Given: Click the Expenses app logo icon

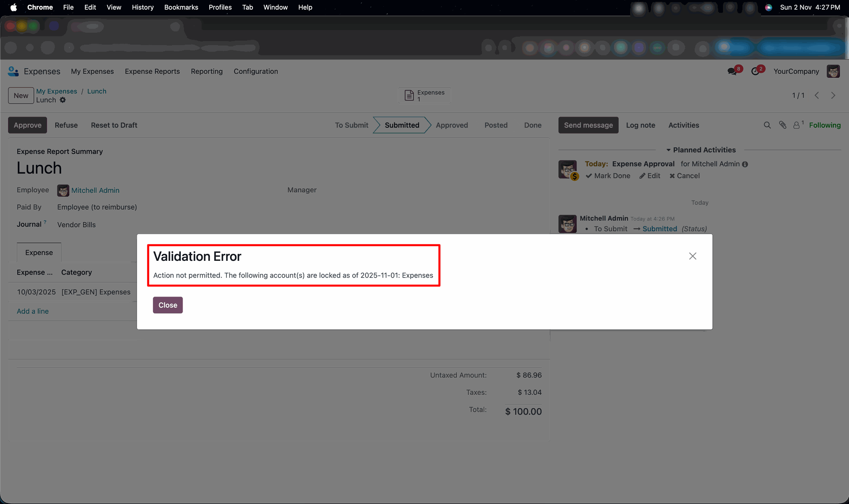Looking at the screenshot, I should [x=13, y=71].
